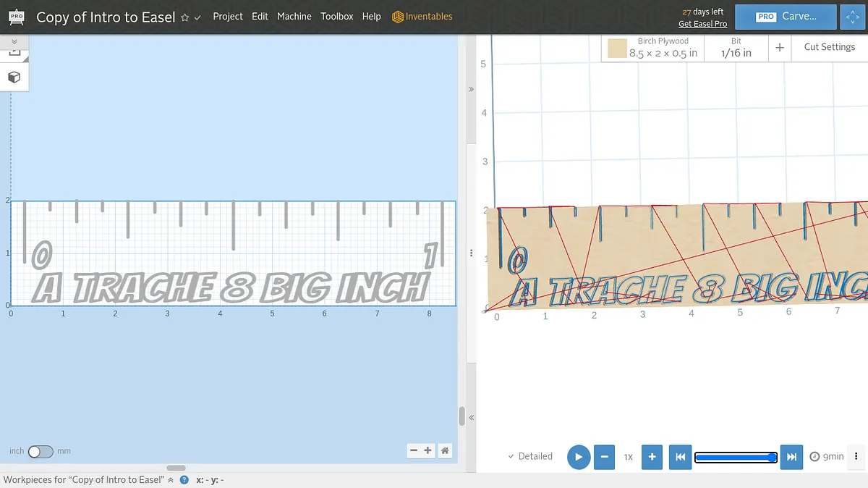Expand the Workpieces panel
This screenshot has width=868, height=488.
(171, 480)
